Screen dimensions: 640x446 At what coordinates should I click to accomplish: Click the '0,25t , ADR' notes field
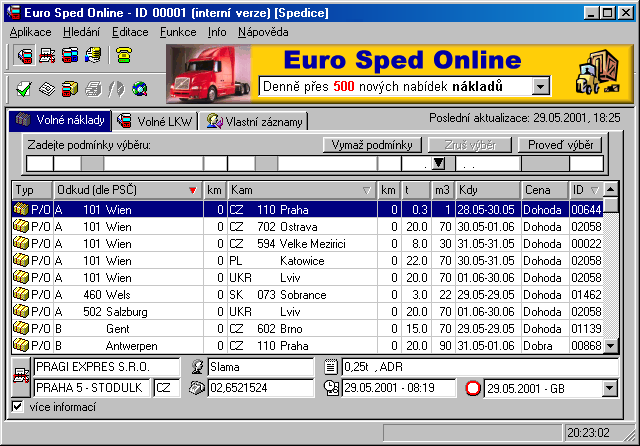tap(480, 367)
